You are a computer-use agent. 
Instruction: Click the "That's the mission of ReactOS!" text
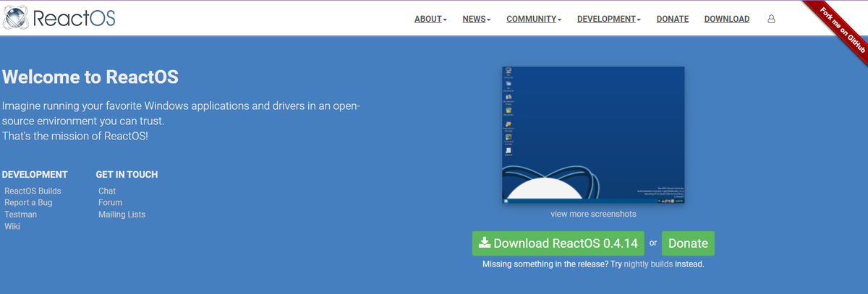pos(75,136)
